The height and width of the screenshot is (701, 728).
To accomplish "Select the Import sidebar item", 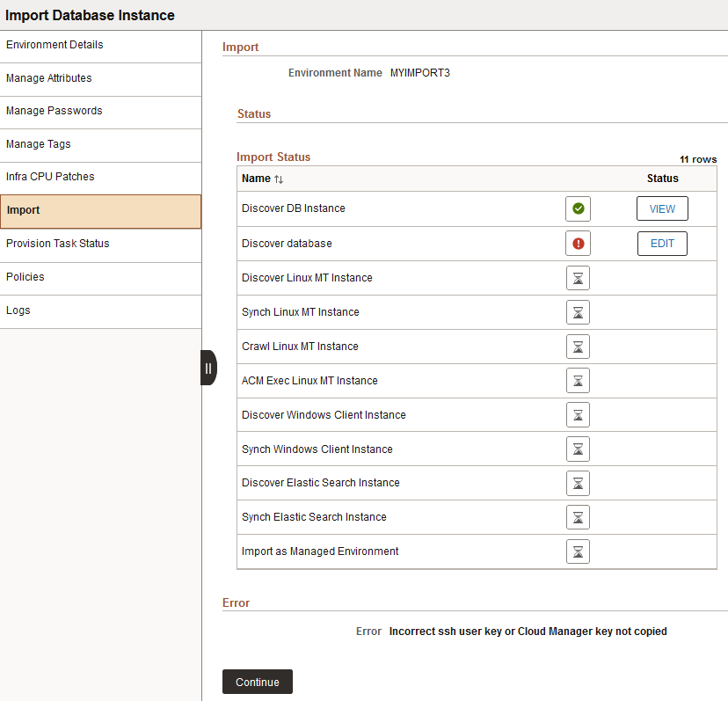I will tap(101, 211).
